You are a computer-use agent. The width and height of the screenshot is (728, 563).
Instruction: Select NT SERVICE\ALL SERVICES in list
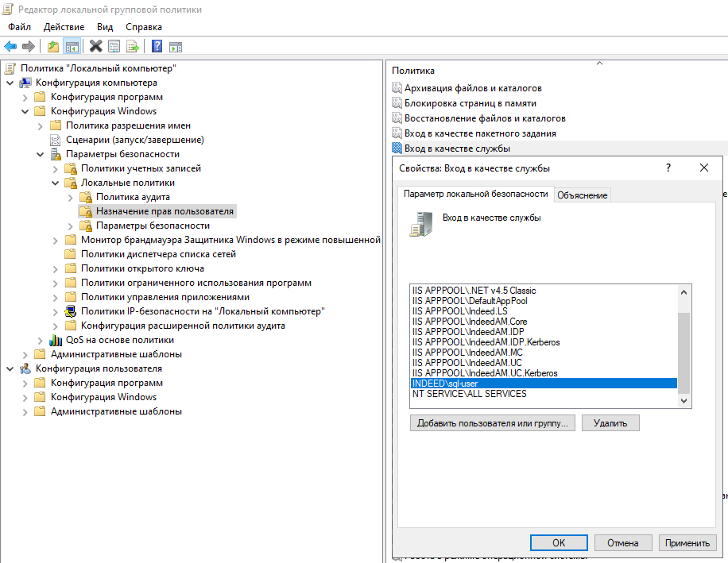(469, 394)
